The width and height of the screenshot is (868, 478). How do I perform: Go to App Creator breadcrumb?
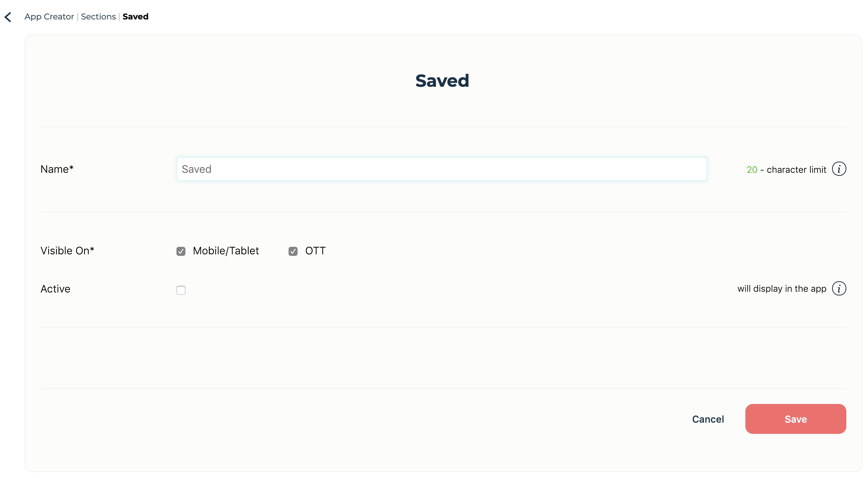pyautogui.click(x=49, y=16)
